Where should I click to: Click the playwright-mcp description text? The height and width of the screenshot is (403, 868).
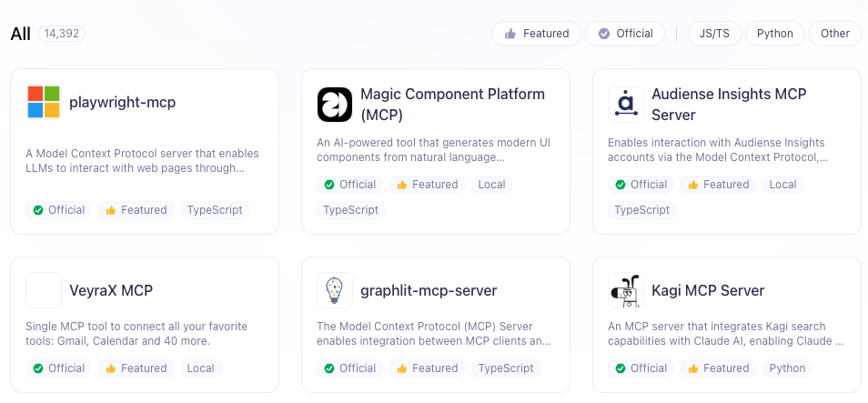142,161
